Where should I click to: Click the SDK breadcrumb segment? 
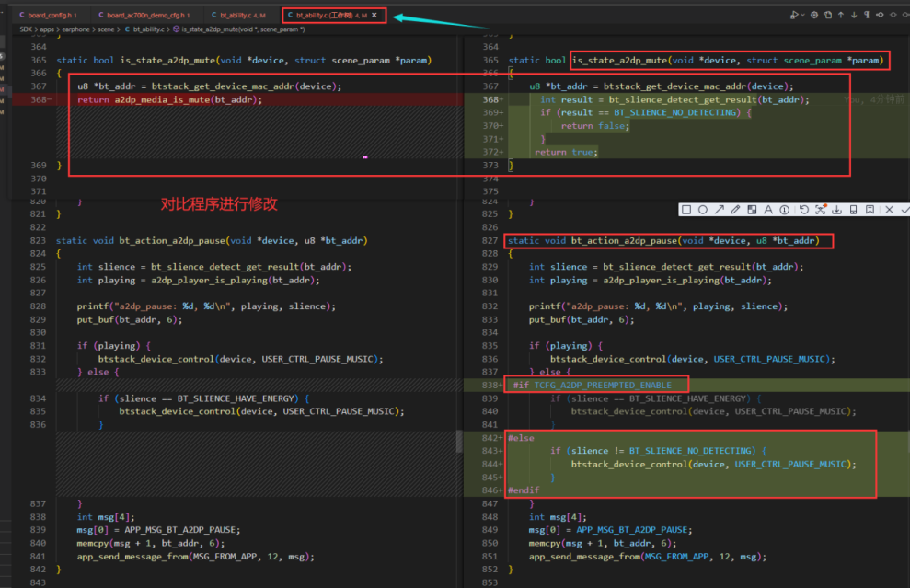pyautogui.click(x=26, y=29)
